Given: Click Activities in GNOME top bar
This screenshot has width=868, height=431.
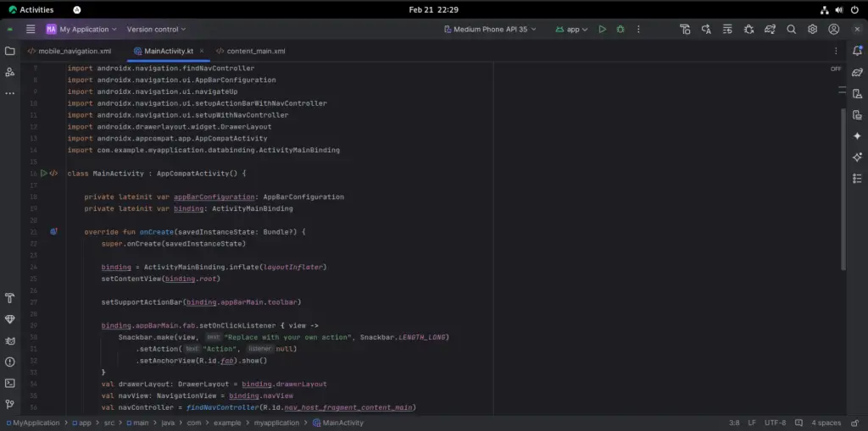Looking at the screenshot, I should [31, 9].
